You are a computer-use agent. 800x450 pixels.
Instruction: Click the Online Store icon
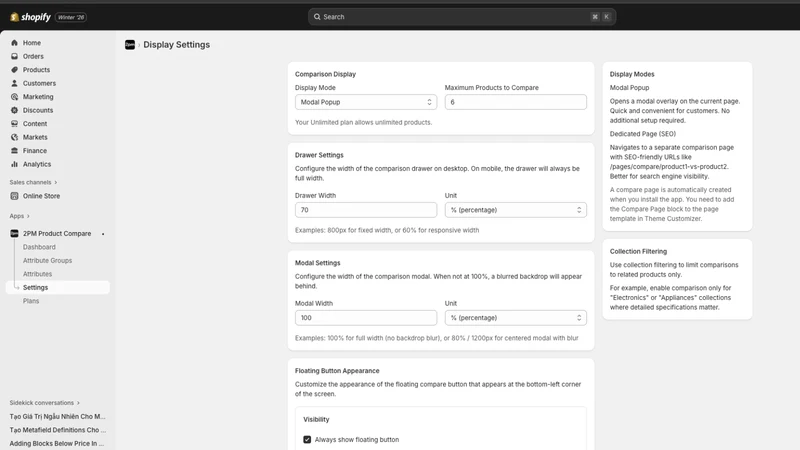point(14,196)
